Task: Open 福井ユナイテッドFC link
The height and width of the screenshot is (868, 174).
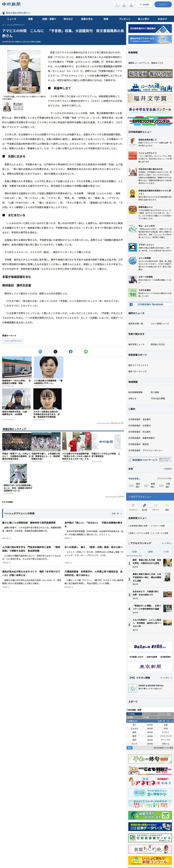Action: tap(138, 365)
